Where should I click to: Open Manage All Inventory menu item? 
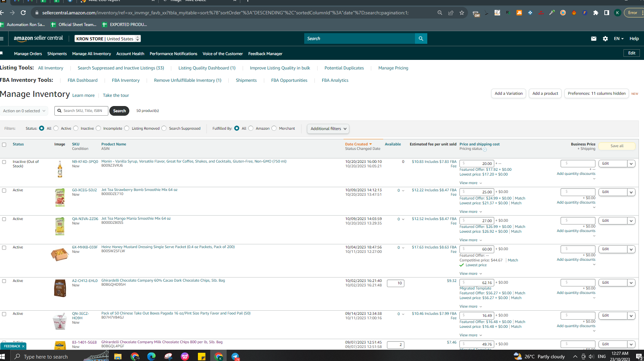click(92, 54)
